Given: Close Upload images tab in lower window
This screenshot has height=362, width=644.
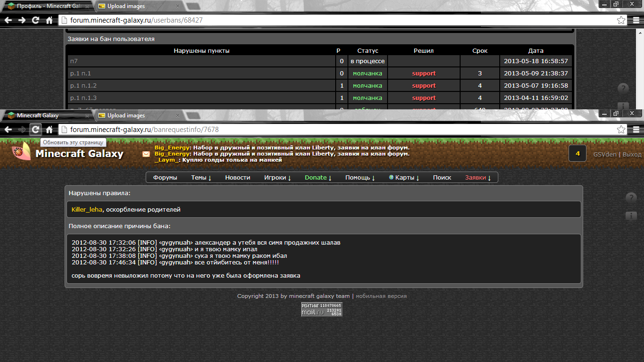Looking at the screenshot, I should pos(177,115).
